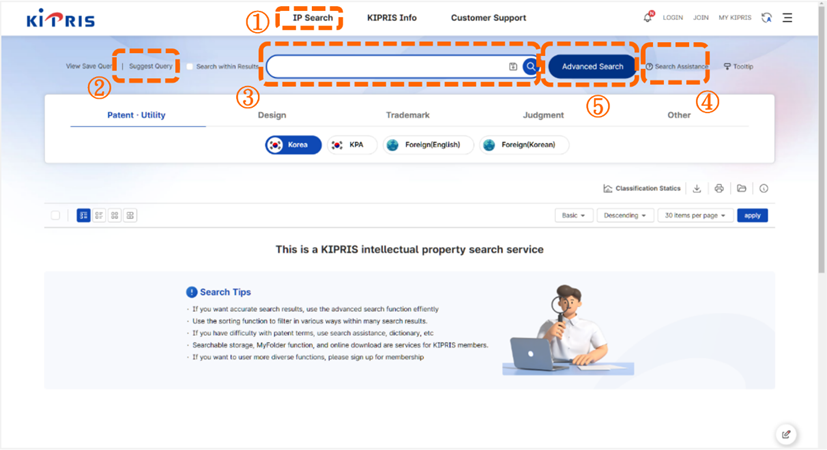The image size is (827, 450).
Task: Switch to the Trademark tab
Action: [407, 115]
